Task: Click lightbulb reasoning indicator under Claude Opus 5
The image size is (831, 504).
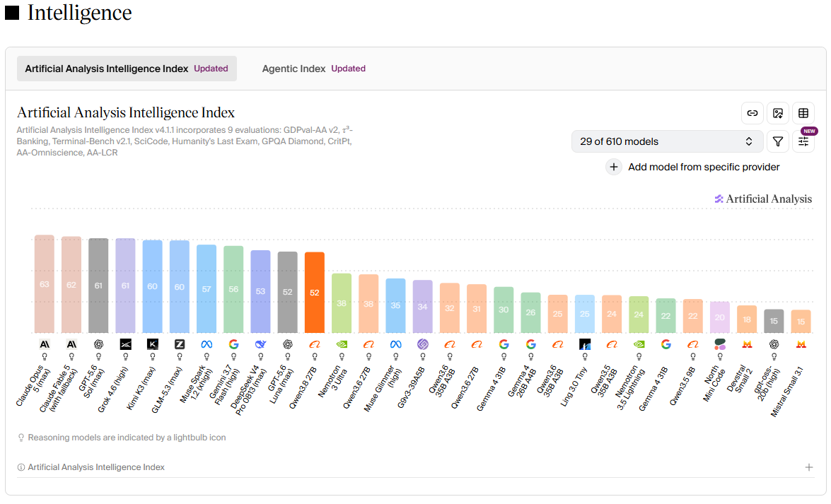Action: (45, 357)
